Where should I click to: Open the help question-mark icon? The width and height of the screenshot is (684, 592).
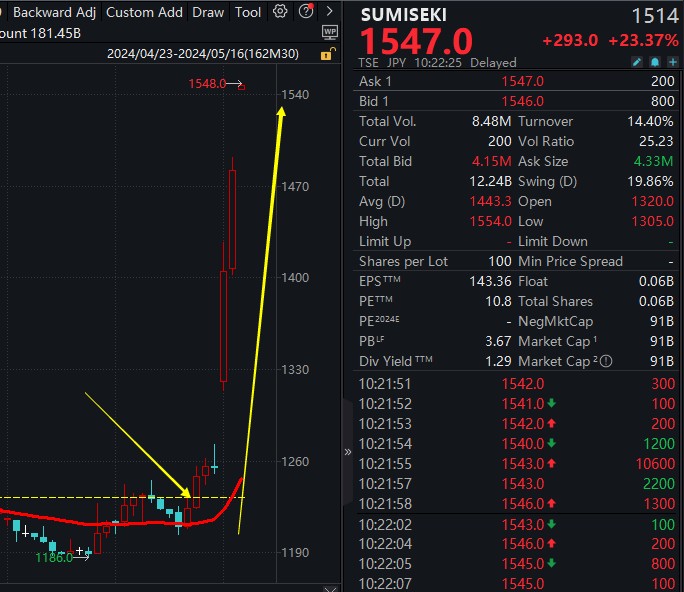[306, 11]
